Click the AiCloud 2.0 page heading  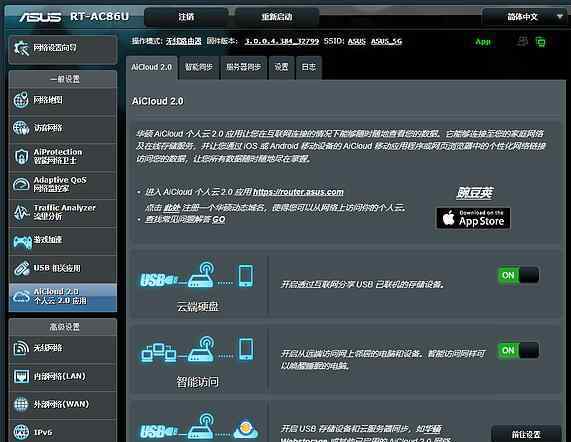click(x=158, y=101)
